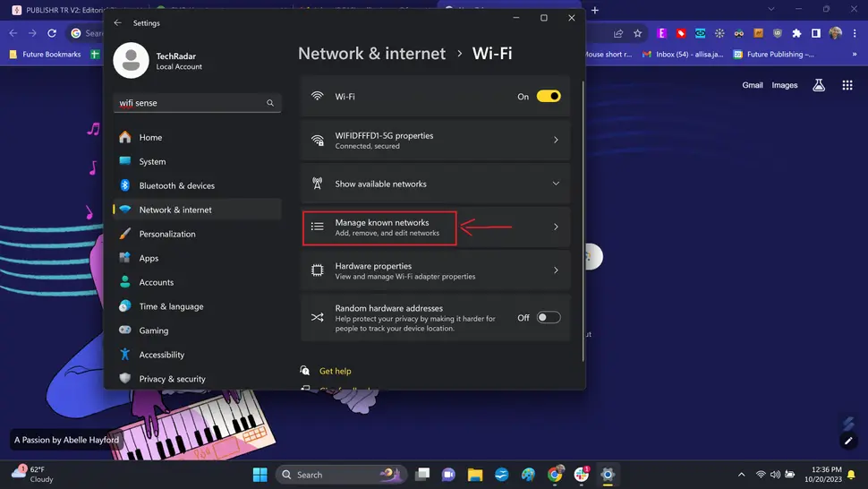868x489 pixels.
Task: Open Future Bookmarks folder in bookmarks bar
Action: pos(45,55)
